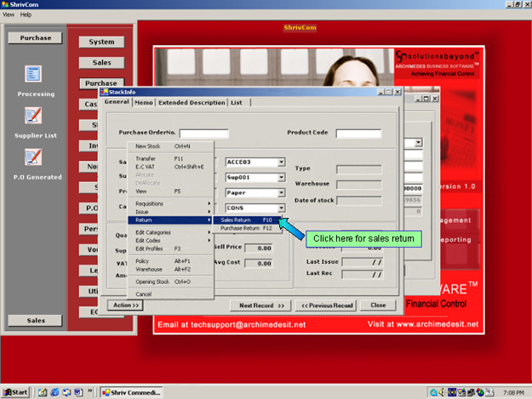
Task: Open the CONS dropdown
Action: pyautogui.click(x=281, y=208)
